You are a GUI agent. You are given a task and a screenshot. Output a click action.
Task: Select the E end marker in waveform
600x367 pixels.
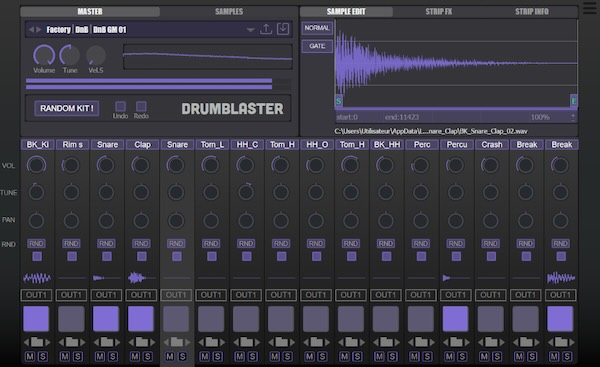coord(574,101)
